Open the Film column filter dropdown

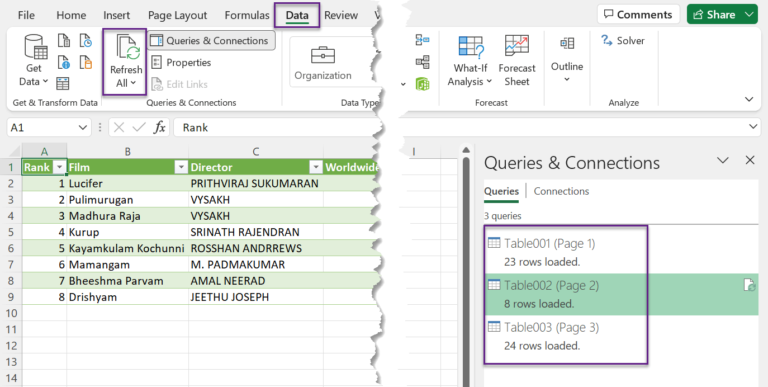coord(181,168)
